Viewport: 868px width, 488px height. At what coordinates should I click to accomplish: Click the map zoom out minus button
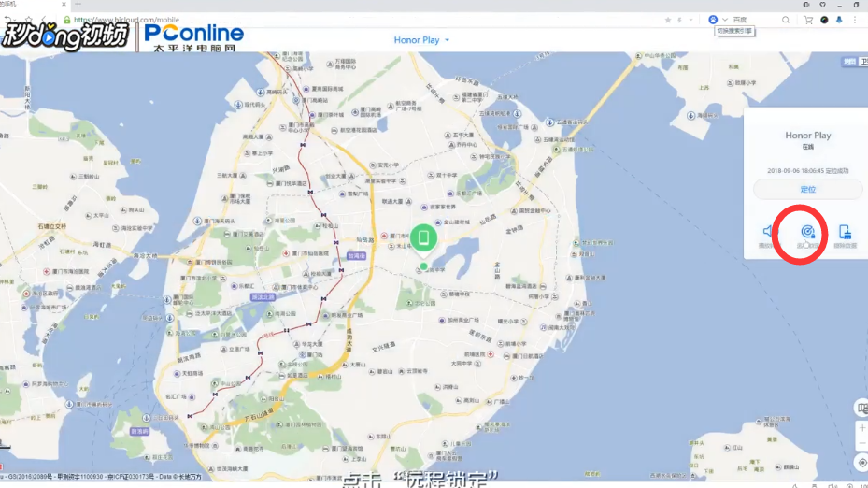click(861, 443)
